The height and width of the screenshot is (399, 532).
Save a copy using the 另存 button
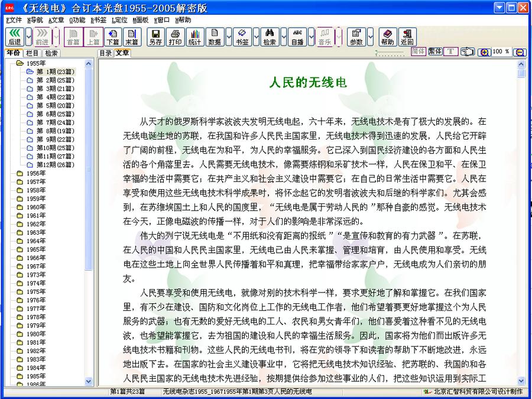155,37
